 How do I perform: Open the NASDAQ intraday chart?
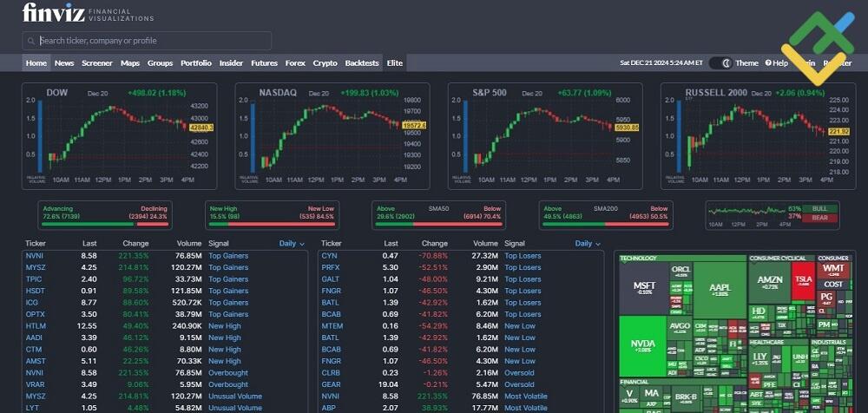[x=332, y=136]
